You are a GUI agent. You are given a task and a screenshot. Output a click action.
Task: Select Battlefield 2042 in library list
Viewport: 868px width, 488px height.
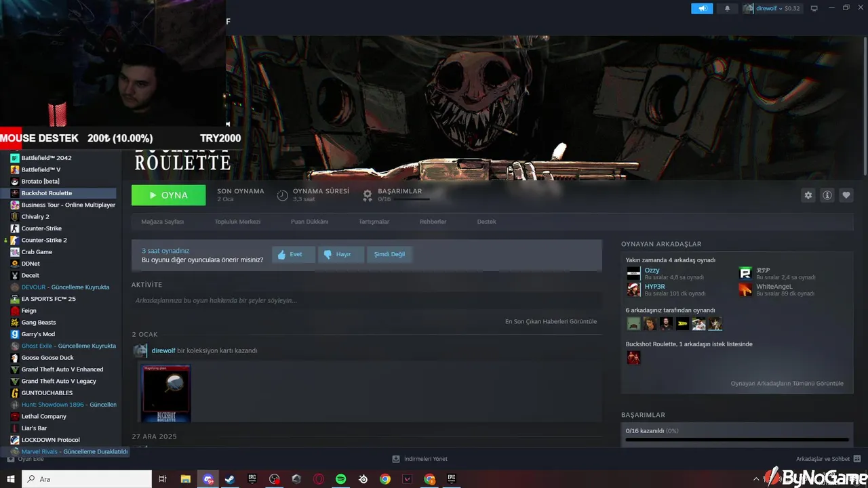point(46,158)
